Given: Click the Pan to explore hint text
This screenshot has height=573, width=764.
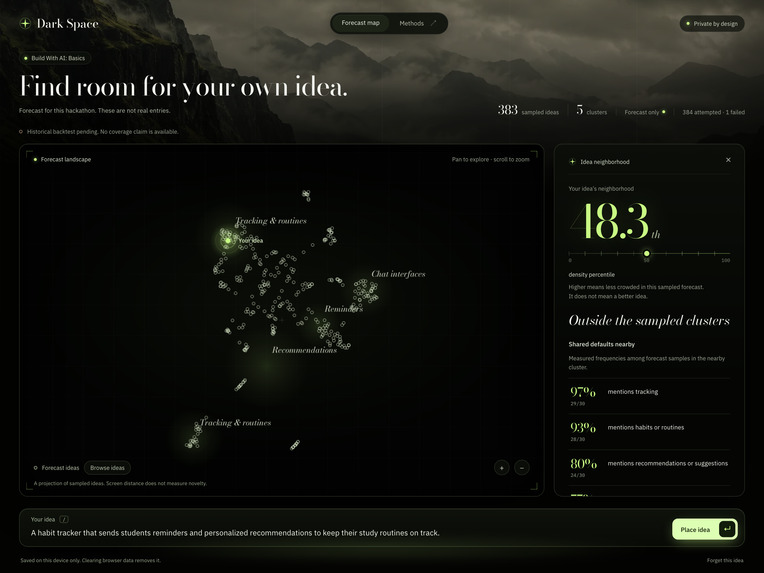Looking at the screenshot, I should click(x=490, y=159).
